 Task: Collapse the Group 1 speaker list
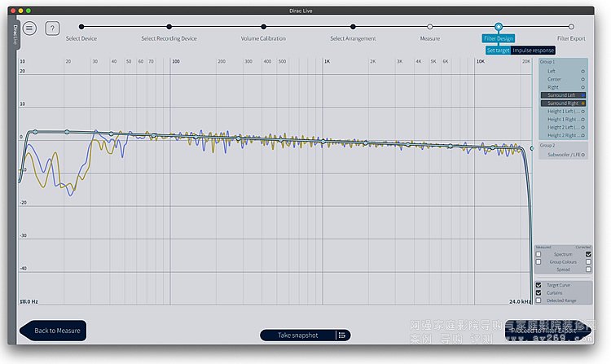[547, 62]
